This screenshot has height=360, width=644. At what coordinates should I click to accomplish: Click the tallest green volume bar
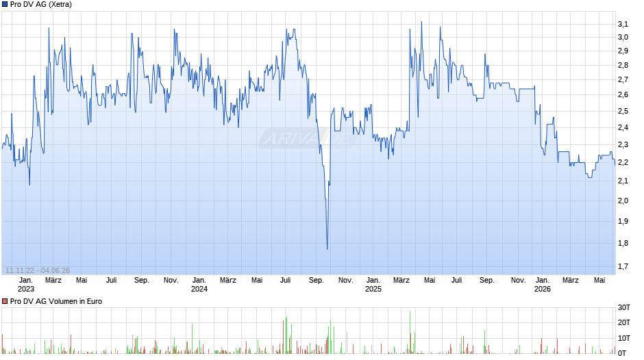(x=410, y=333)
